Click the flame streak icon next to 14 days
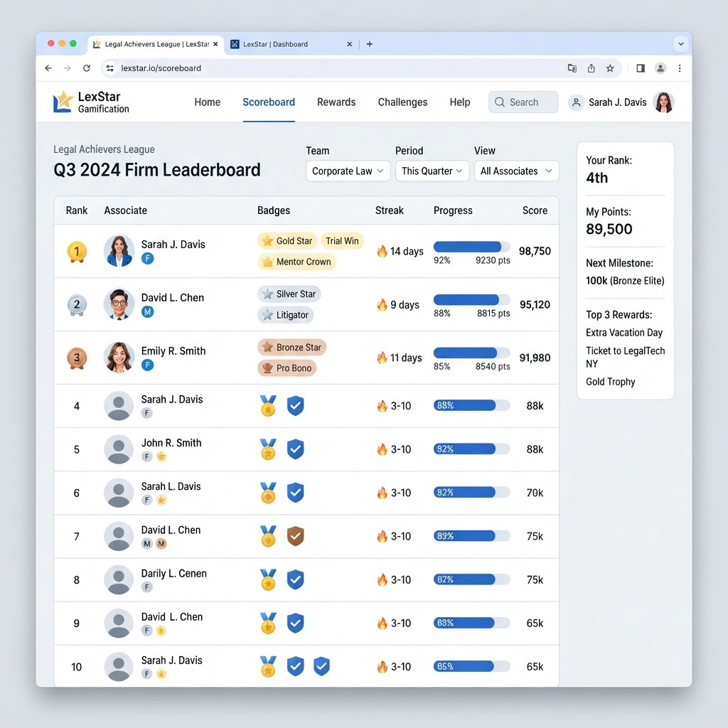The width and height of the screenshot is (728, 728). pos(382,251)
